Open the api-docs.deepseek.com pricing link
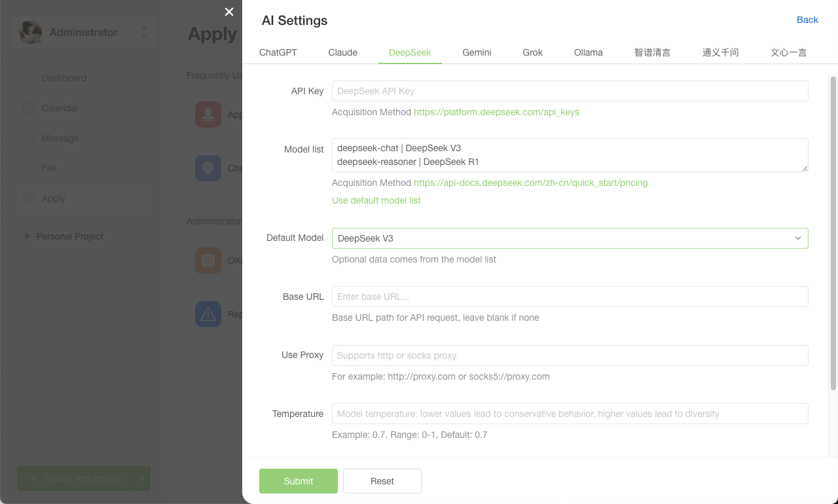This screenshot has width=838, height=504. coord(531,183)
